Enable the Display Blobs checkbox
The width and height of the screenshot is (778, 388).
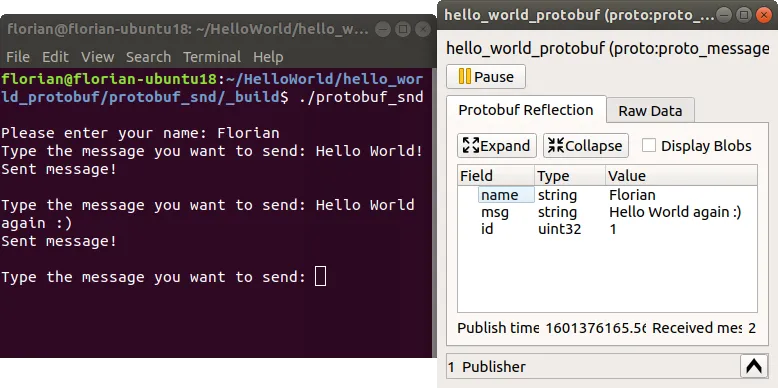pyautogui.click(x=648, y=145)
